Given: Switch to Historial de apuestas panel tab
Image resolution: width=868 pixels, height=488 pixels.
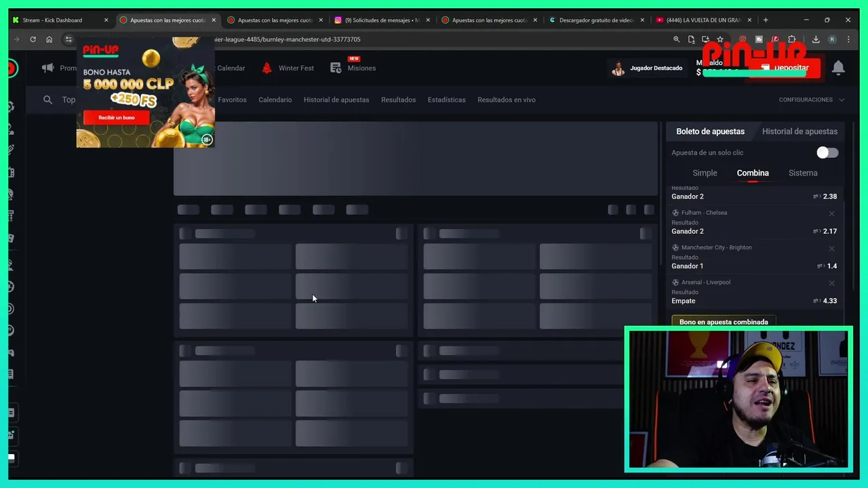Looking at the screenshot, I should pos(800,131).
